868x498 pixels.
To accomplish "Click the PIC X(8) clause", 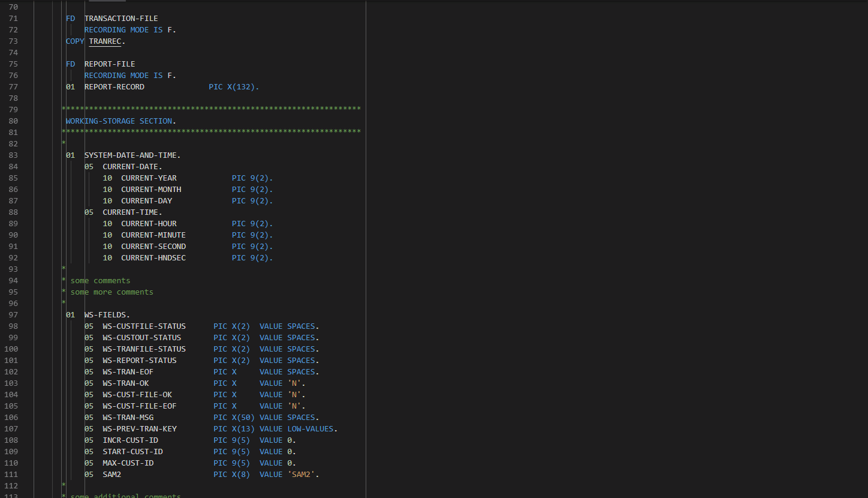I will [231, 475].
